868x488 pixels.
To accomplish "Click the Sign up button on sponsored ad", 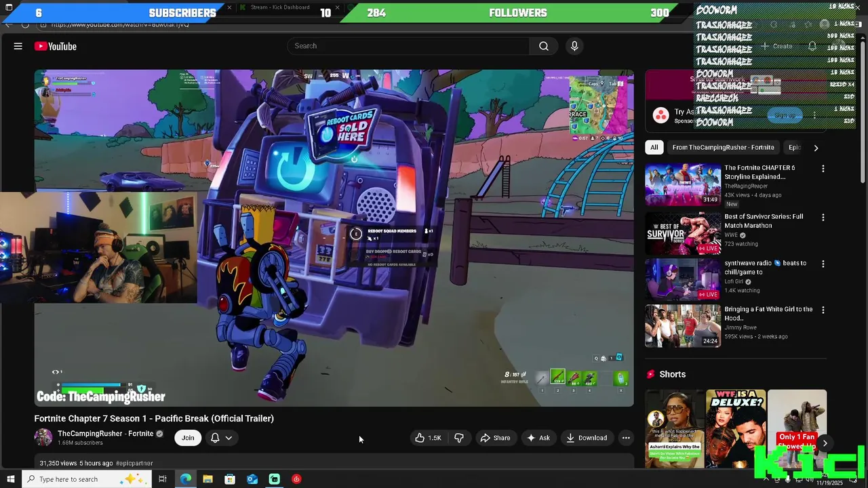I will coord(785,115).
